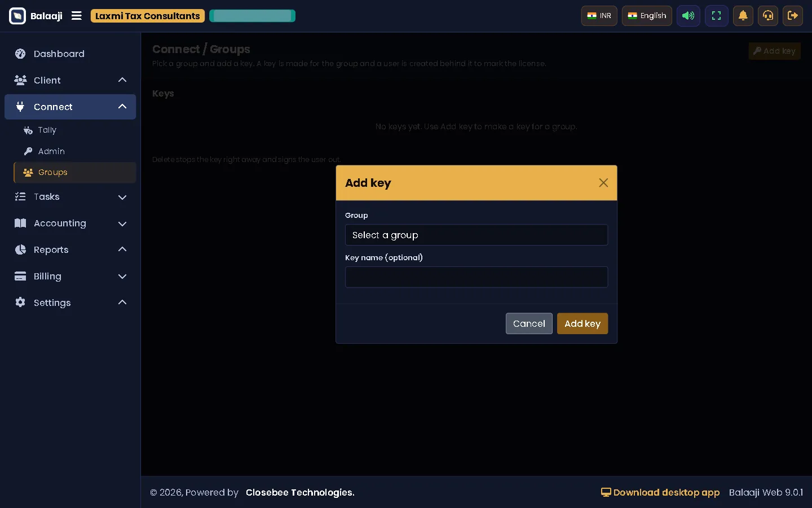The height and width of the screenshot is (508, 812).
Task: Click the page header Add key button
Action: coord(774,51)
